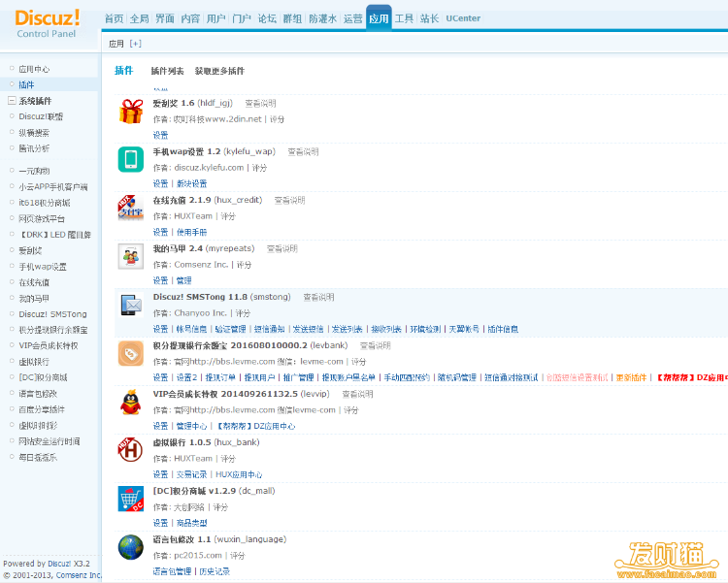This screenshot has width=728, height=583.
Task: Click the red H icon for 虚拟银行
Action: pyautogui.click(x=131, y=450)
